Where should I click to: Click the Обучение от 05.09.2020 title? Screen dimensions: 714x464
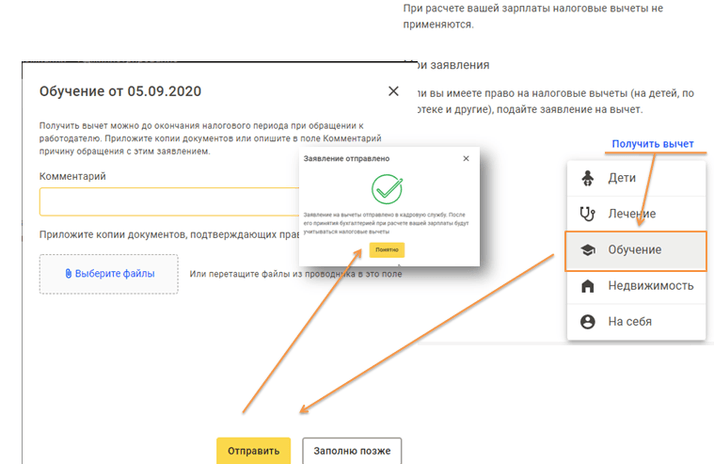[x=120, y=91]
